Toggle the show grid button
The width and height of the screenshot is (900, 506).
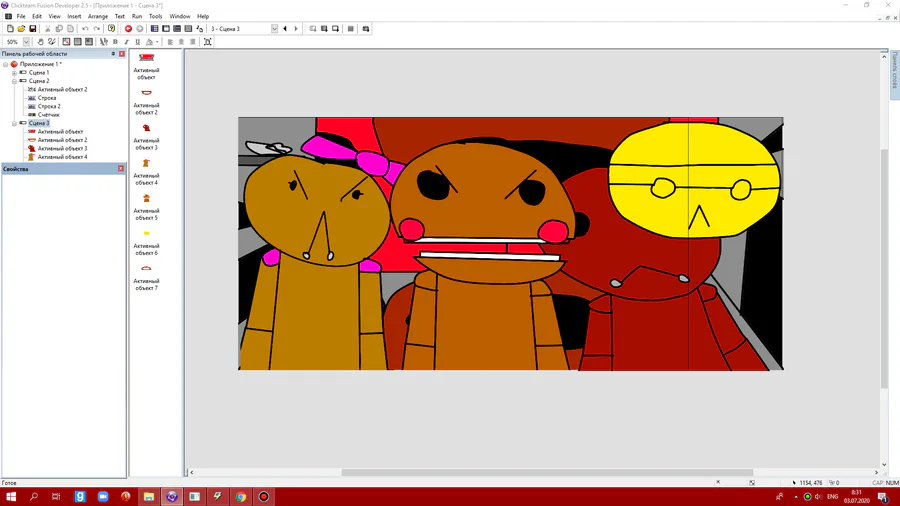(77, 42)
